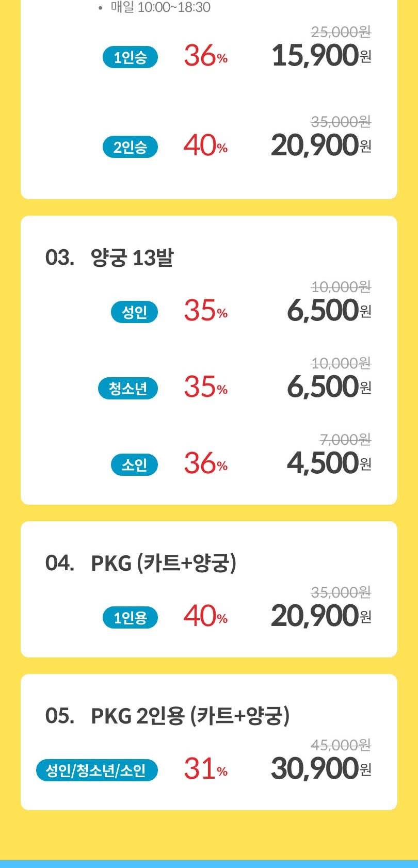Click the crossed-out 7,000원 original price
Viewport: 418px width, 868px height.
(x=345, y=439)
